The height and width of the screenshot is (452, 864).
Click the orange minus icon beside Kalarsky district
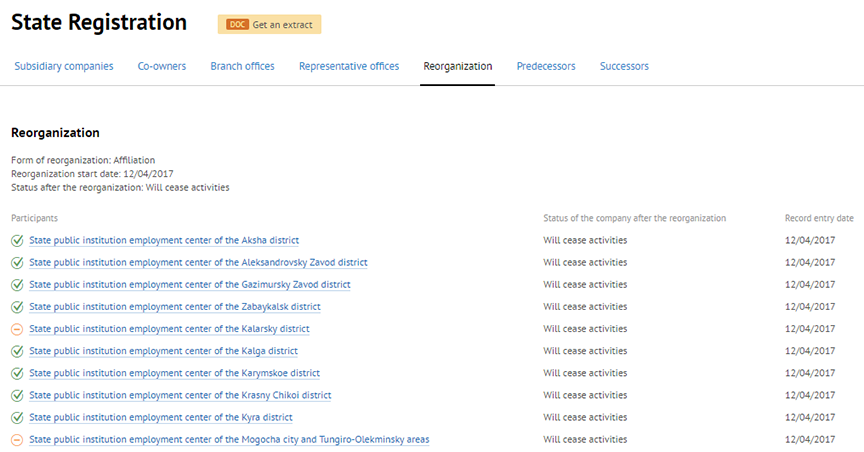click(x=17, y=329)
